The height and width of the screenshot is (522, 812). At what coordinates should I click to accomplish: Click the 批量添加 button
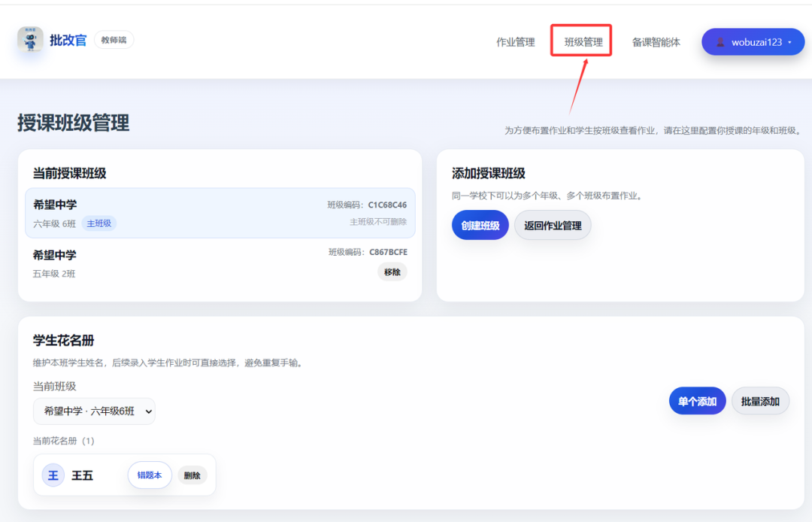coord(759,401)
